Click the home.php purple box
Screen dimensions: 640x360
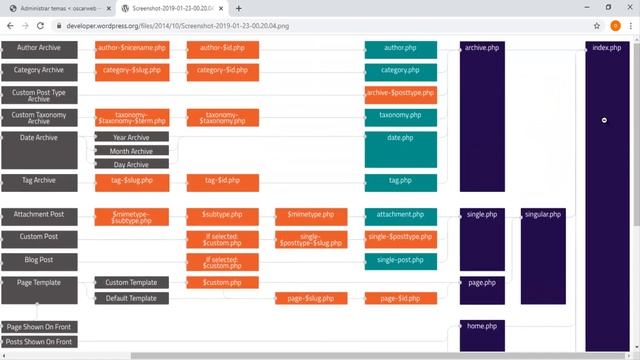482,336
